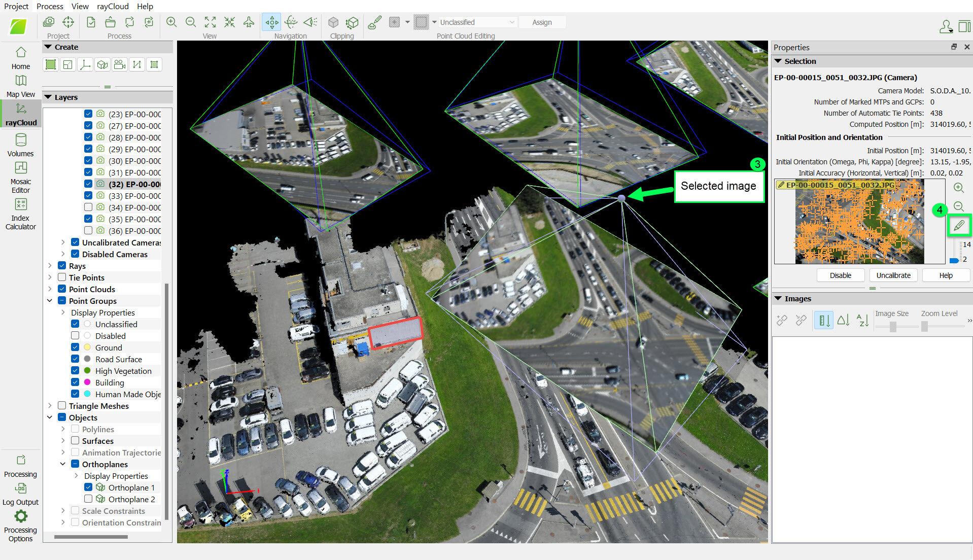The image size is (973, 560).
Task: Open the rayCloud sidebar icon
Action: pos(20,113)
